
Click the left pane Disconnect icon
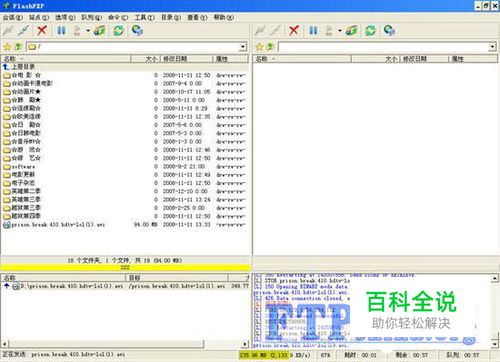24,30
